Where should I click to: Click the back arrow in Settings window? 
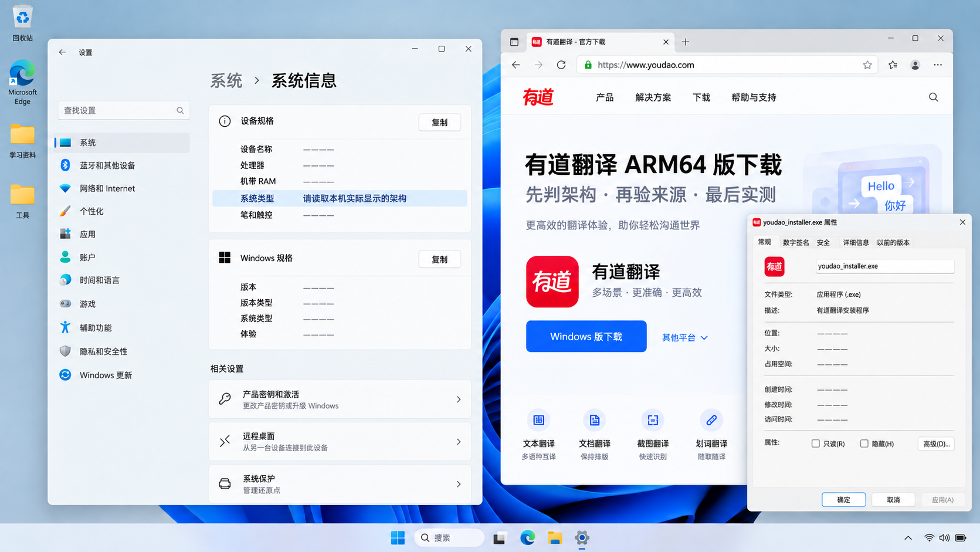62,52
